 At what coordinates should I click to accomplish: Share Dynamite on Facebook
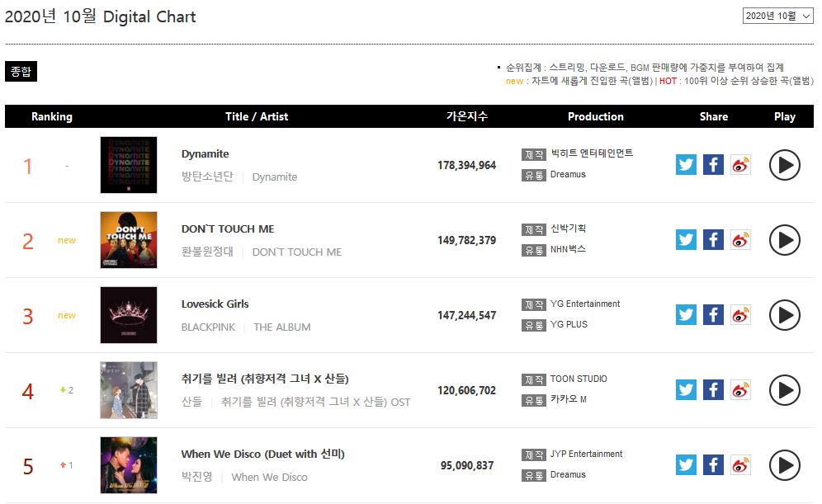coord(713,165)
